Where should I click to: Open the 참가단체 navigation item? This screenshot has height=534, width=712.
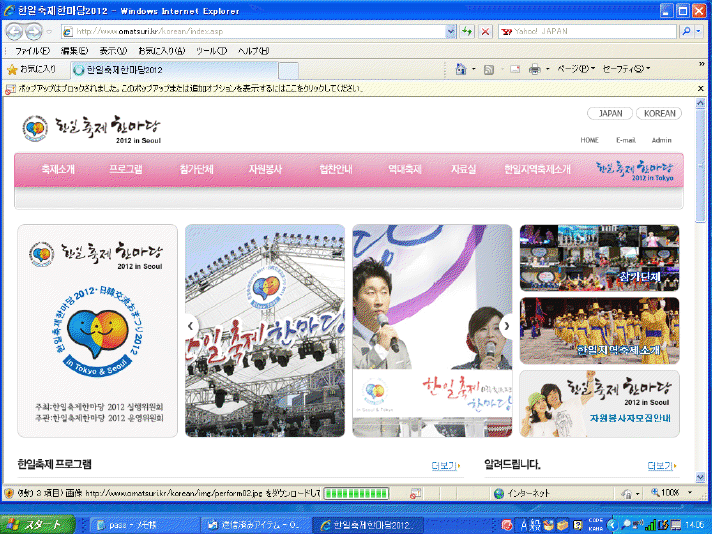pyautogui.click(x=196, y=169)
